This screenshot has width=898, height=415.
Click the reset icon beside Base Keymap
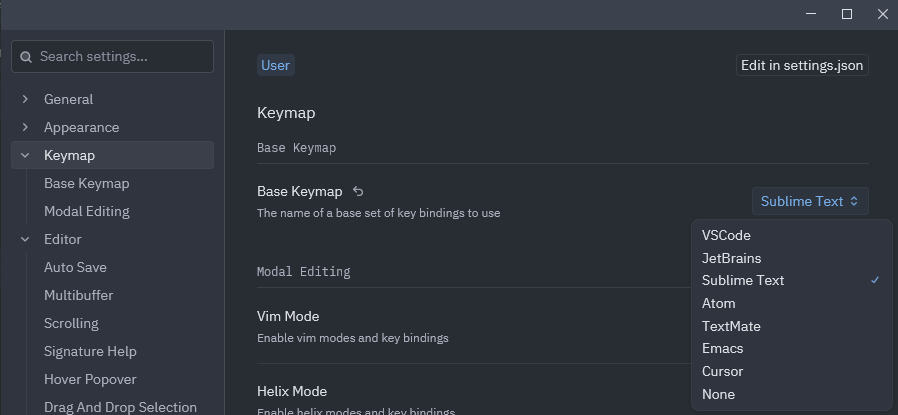click(x=358, y=192)
